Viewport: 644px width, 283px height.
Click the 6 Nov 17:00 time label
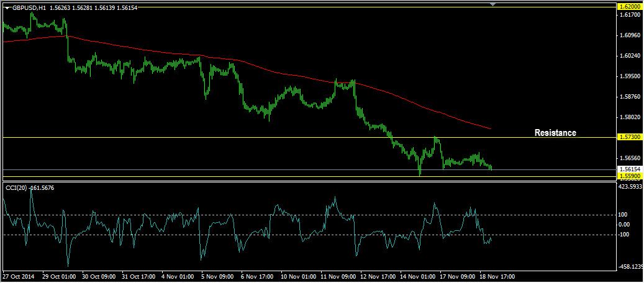click(258, 276)
